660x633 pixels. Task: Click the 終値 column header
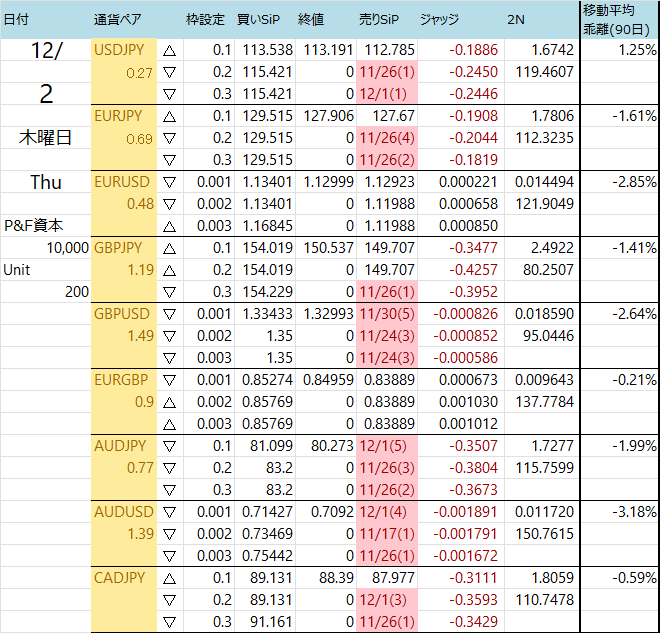pyautogui.click(x=311, y=19)
